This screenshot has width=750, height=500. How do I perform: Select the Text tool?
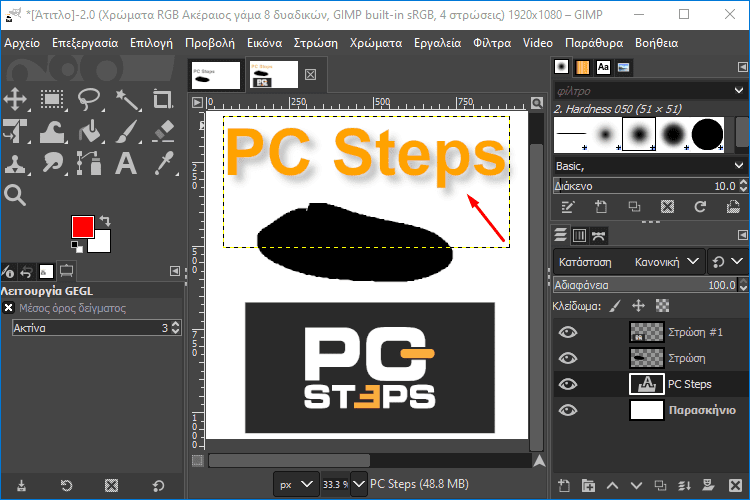point(126,164)
